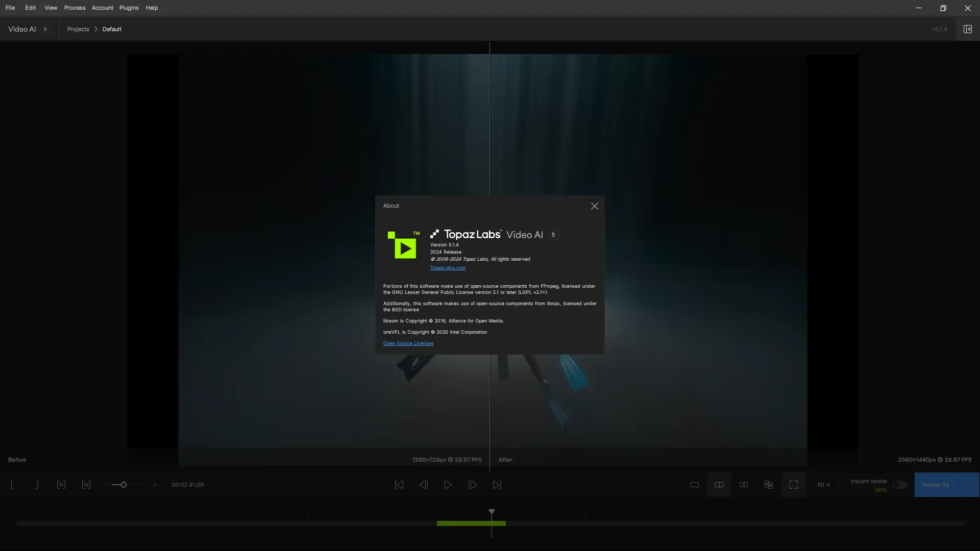Close the About dialog

594,206
